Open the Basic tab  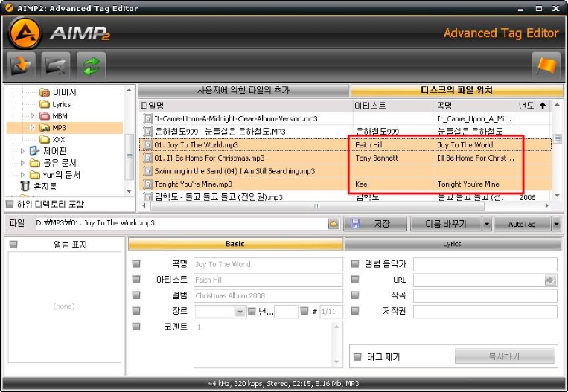(x=235, y=244)
